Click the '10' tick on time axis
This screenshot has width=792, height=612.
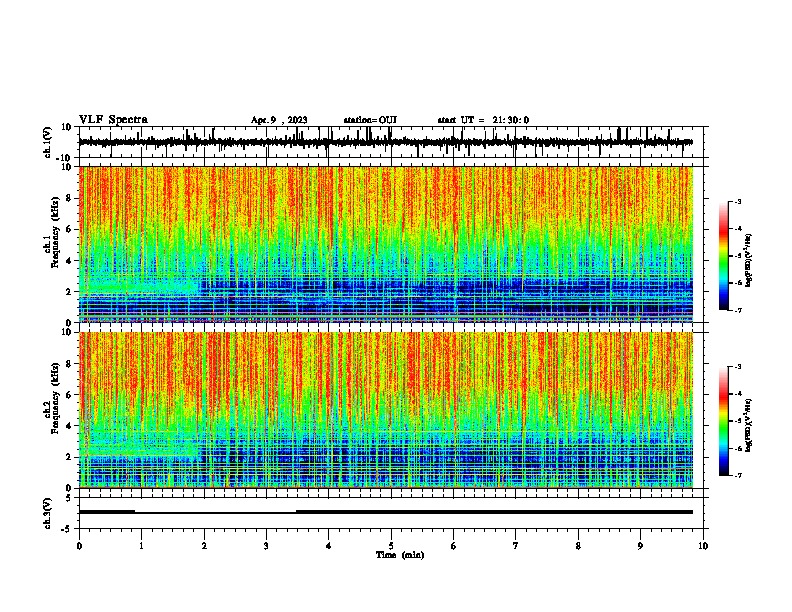703,546
